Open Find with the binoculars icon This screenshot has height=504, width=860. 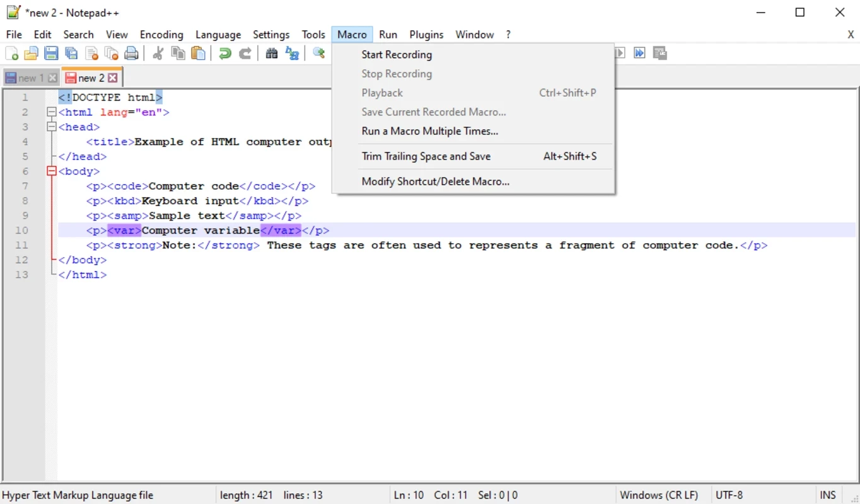272,54
